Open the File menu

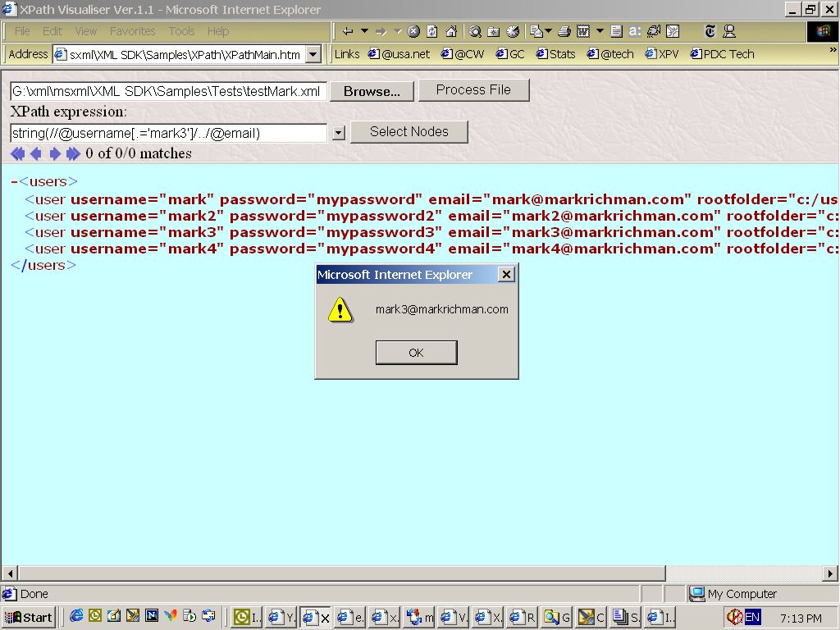tap(22, 32)
